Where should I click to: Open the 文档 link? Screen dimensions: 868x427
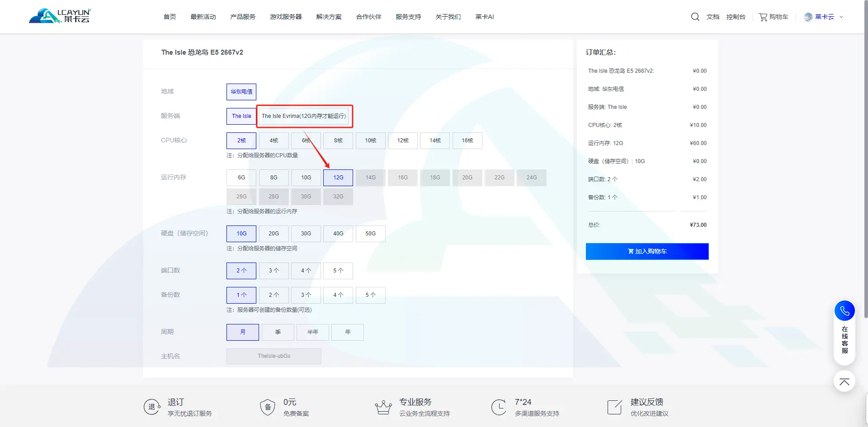713,17
